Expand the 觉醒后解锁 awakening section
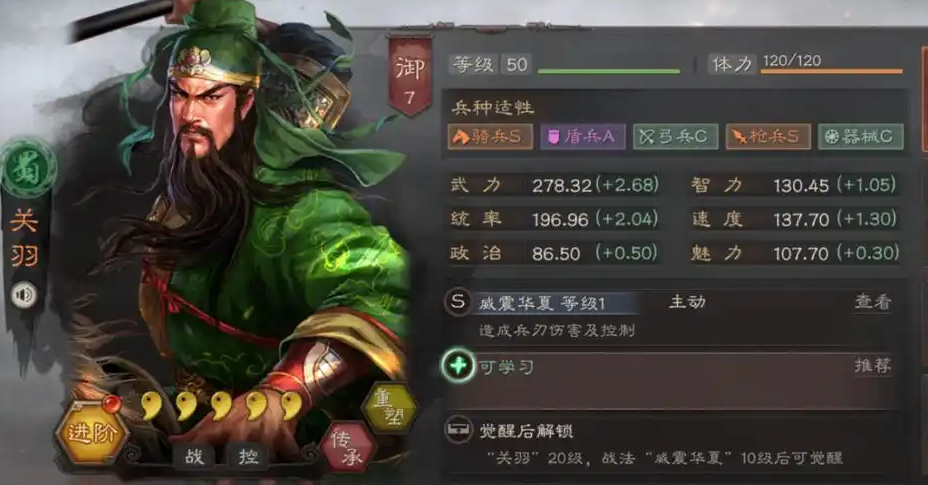Image resolution: width=928 pixels, height=485 pixels. point(668,443)
